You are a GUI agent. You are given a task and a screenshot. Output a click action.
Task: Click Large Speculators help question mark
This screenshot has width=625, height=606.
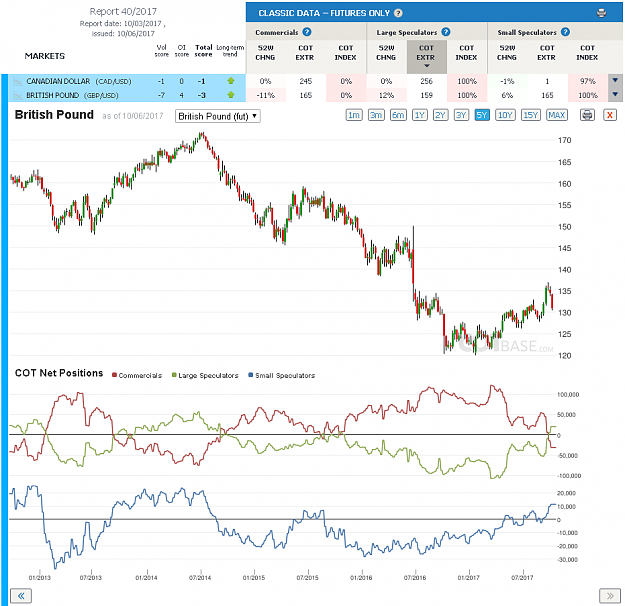(446, 32)
